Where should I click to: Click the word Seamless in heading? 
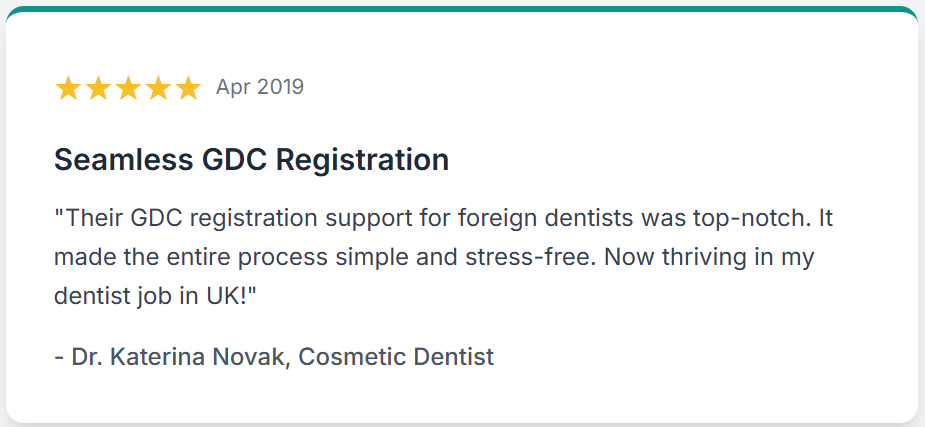123,160
